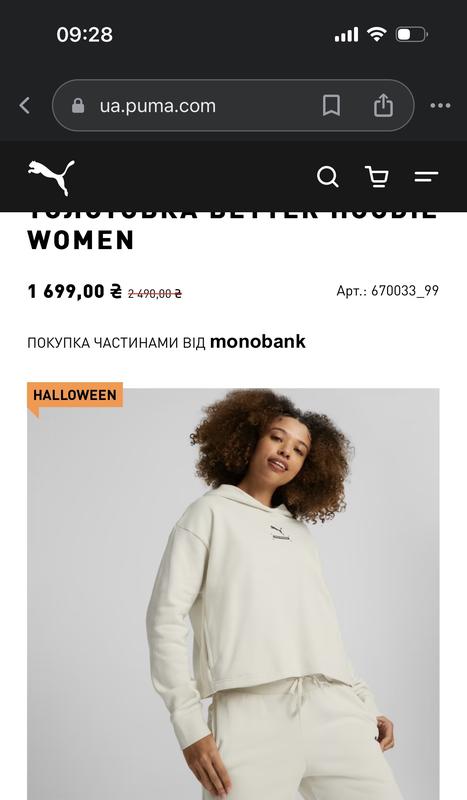Tap the Puma logo to go home
Image resolution: width=467 pixels, height=800 pixels.
click(51, 177)
